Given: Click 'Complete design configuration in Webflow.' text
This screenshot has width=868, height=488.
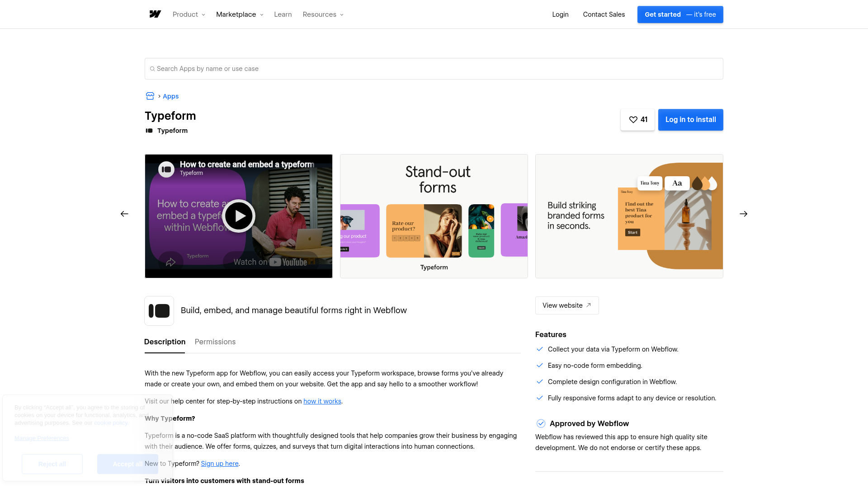Looking at the screenshot, I should tap(612, 382).
